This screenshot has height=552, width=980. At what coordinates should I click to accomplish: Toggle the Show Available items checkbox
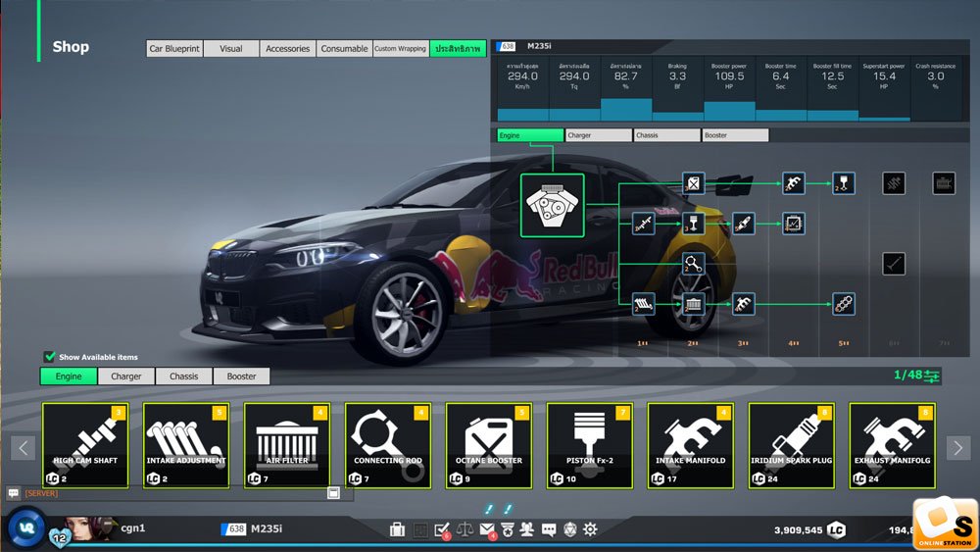click(x=50, y=356)
